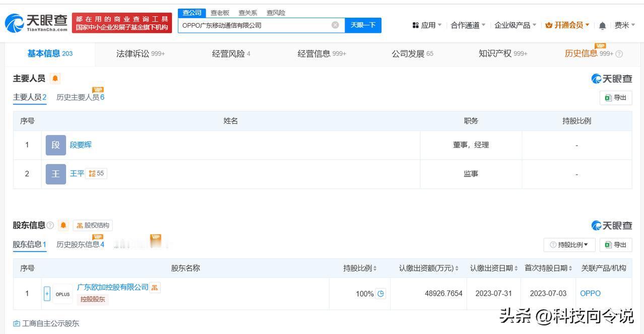Select 主要人员 2 sub-tab
Viewport: 644px width, 334px height.
click(30, 97)
